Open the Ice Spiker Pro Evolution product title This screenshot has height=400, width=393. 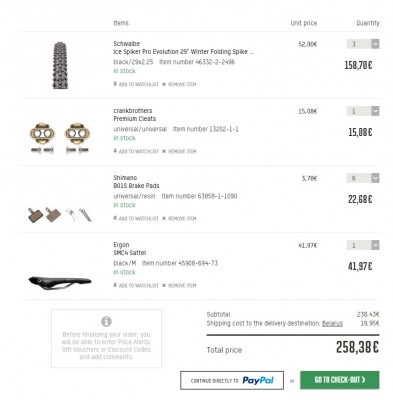click(x=183, y=52)
